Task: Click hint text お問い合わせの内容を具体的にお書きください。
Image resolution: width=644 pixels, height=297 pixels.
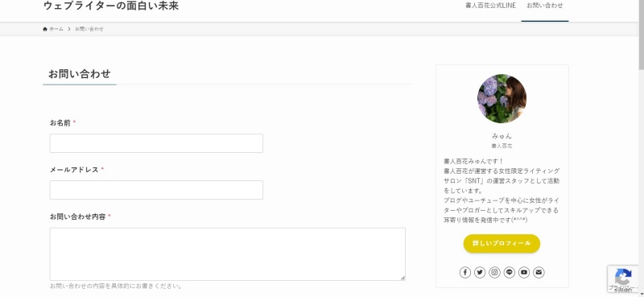Action: pos(116,286)
